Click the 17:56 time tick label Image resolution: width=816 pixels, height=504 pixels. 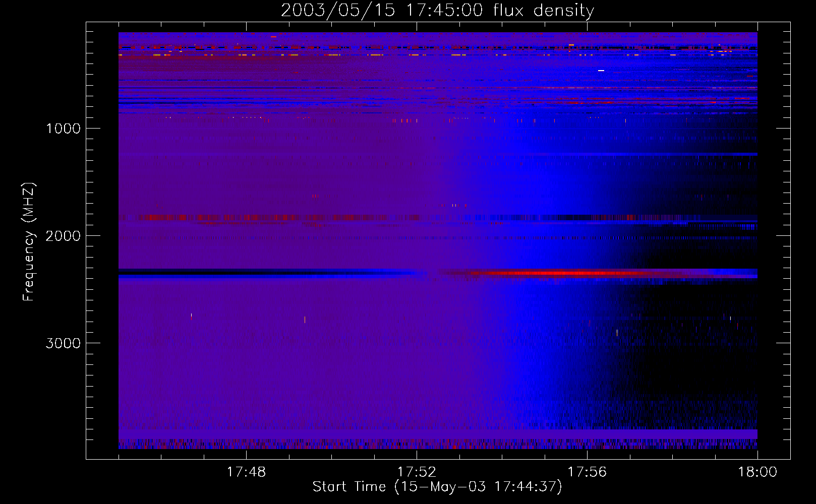tap(587, 472)
